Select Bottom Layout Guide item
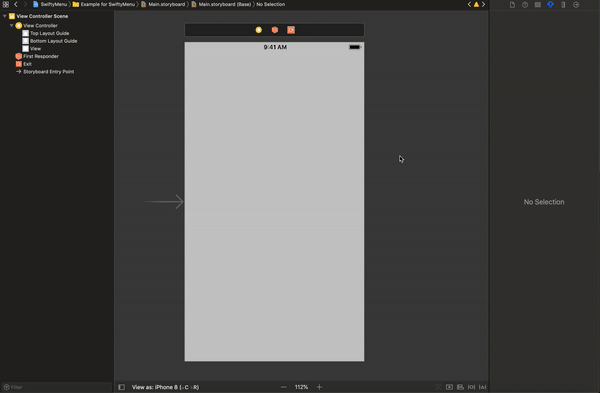Image resolution: width=600 pixels, height=393 pixels. [x=50, y=41]
